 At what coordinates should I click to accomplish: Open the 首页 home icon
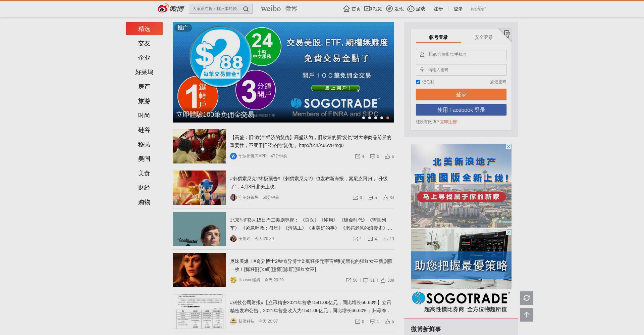(x=346, y=9)
